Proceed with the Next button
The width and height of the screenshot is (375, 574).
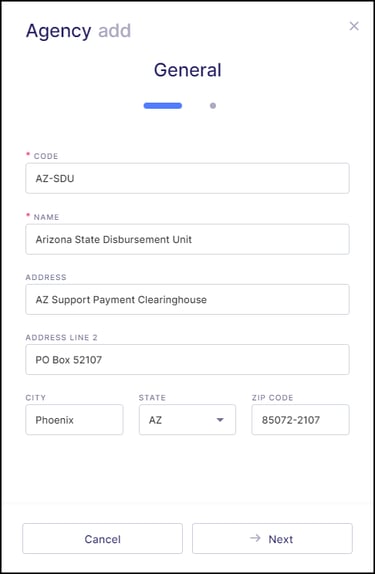coord(272,538)
